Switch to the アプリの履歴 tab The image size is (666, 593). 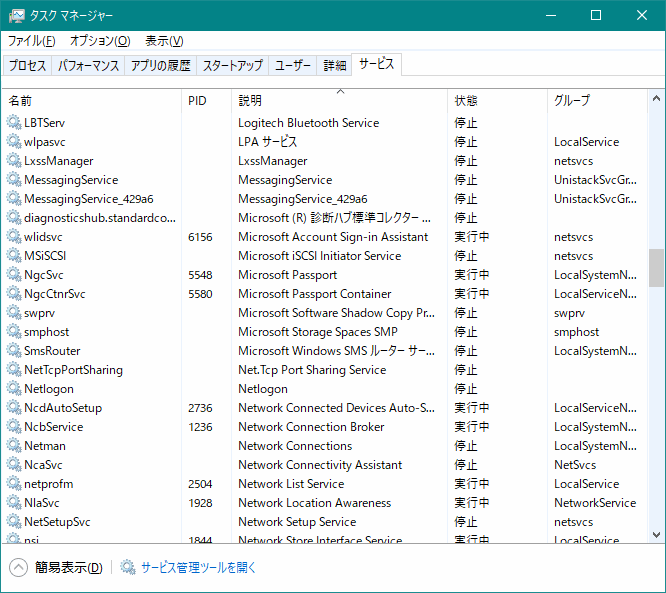coord(161,65)
